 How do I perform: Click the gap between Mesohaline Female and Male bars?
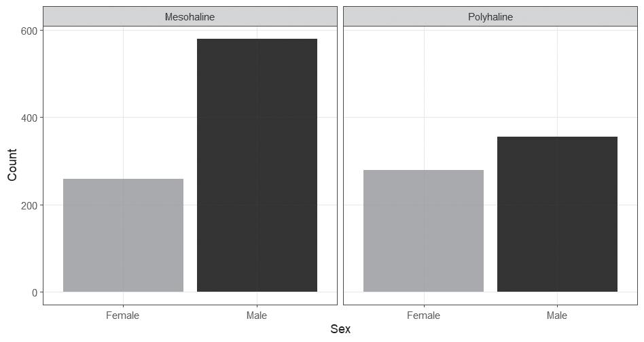[190, 238]
